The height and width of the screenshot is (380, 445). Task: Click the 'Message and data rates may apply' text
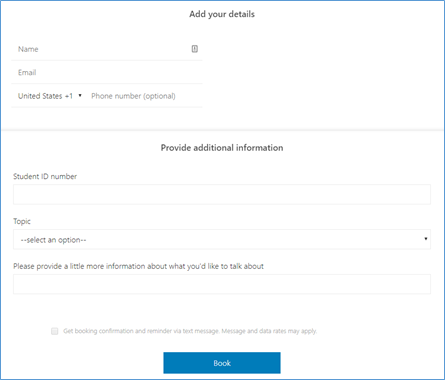269,331
